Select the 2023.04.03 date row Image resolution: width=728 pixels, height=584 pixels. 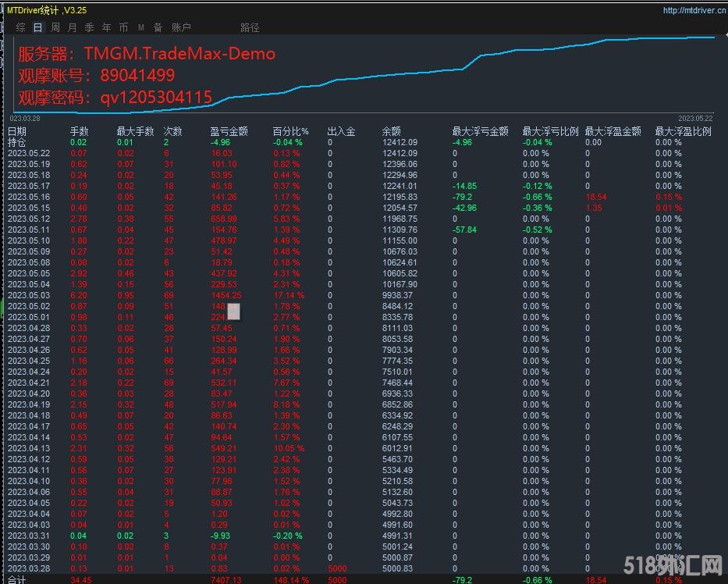pos(29,525)
